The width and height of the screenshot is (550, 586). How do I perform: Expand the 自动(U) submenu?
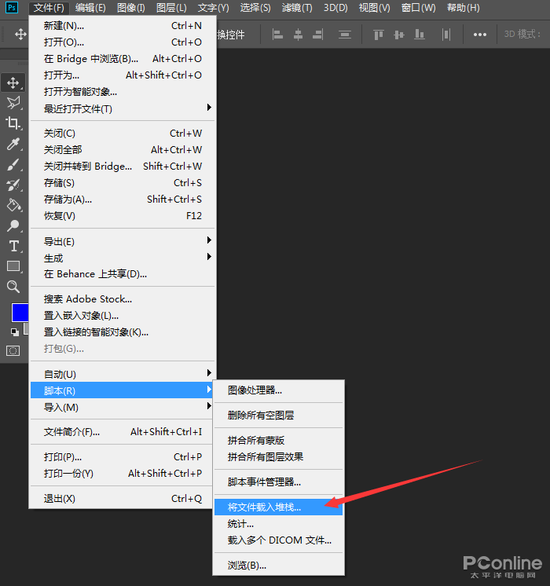tap(123, 374)
